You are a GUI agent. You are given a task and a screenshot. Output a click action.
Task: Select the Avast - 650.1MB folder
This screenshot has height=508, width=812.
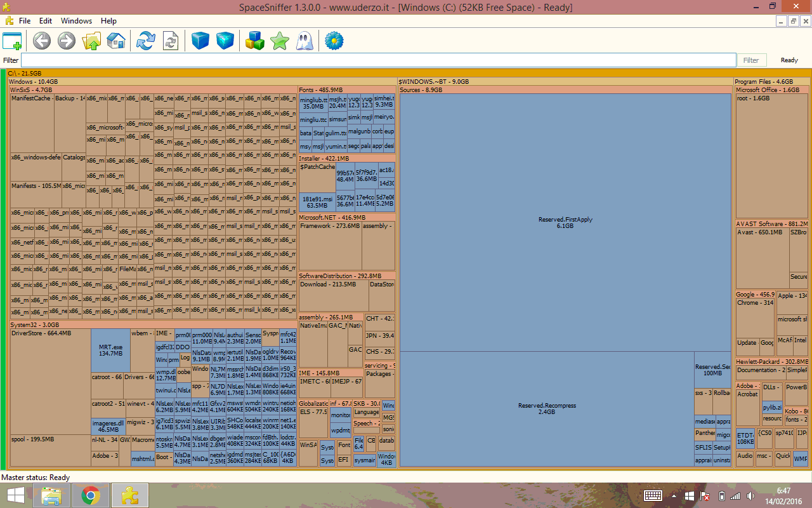point(763,258)
